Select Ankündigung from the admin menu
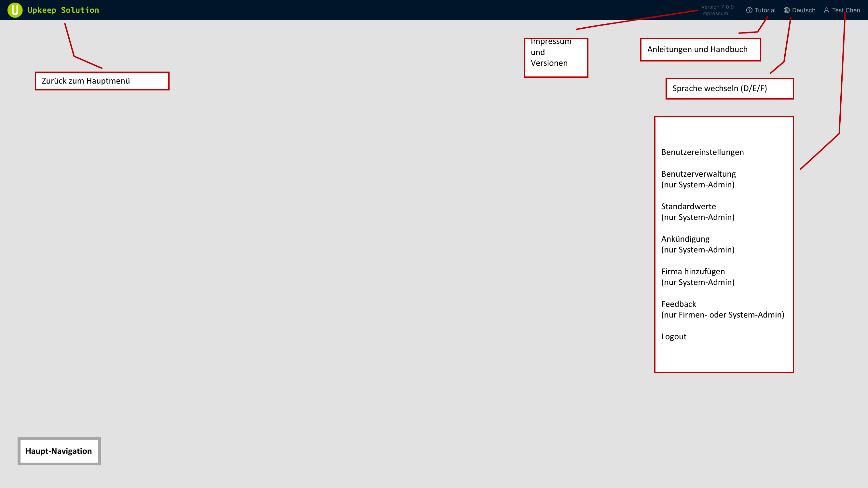Image resolution: width=868 pixels, height=488 pixels. 685,238
